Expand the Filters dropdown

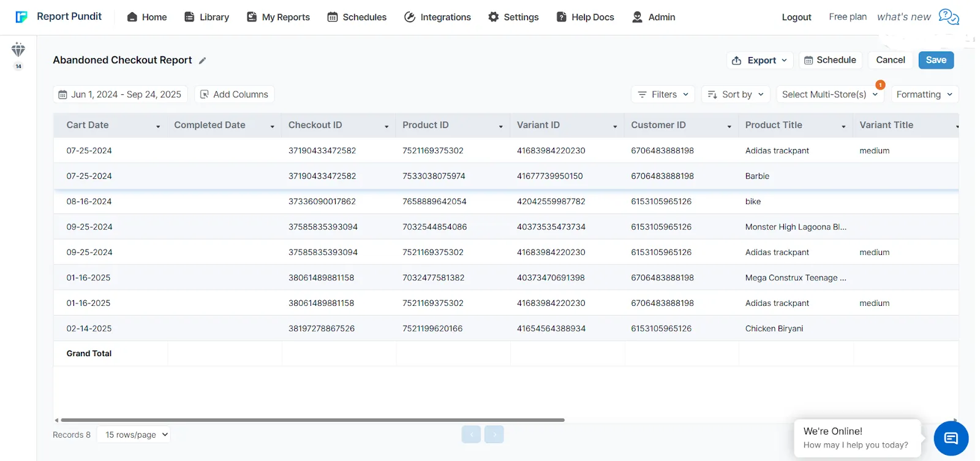tap(663, 94)
